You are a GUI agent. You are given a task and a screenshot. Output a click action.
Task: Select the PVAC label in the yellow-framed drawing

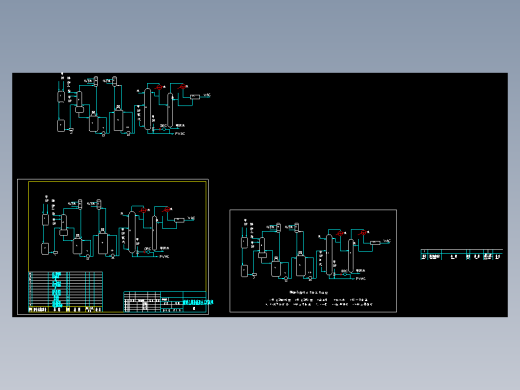pos(164,256)
